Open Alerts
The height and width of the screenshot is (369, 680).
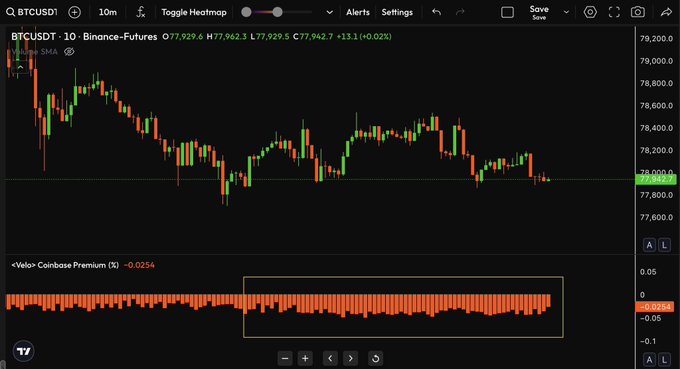coord(358,12)
